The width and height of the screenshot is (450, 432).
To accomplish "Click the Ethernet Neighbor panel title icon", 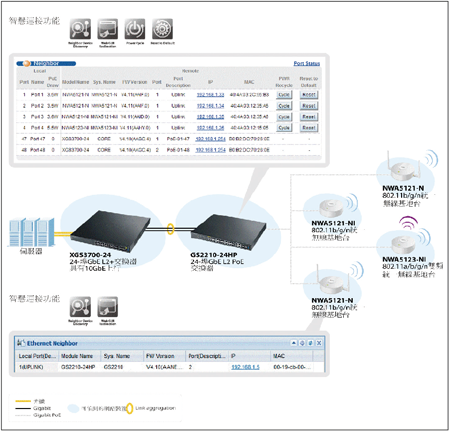I will pos(21,343).
